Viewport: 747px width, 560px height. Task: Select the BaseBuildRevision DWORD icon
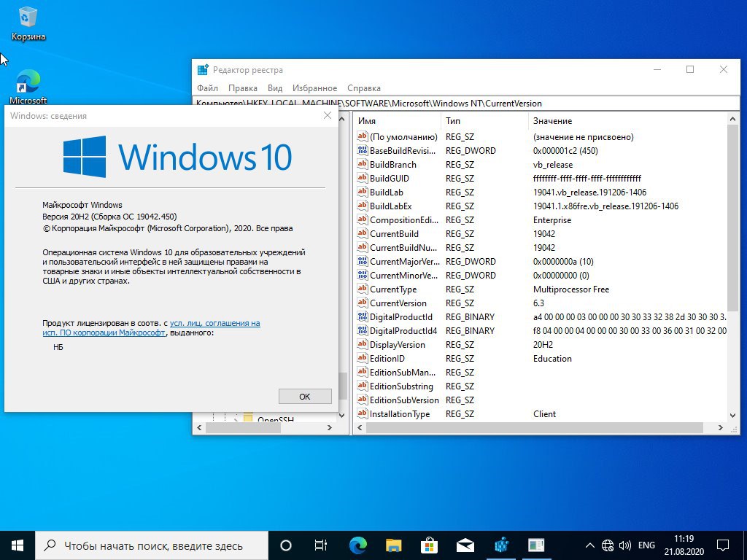362,150
